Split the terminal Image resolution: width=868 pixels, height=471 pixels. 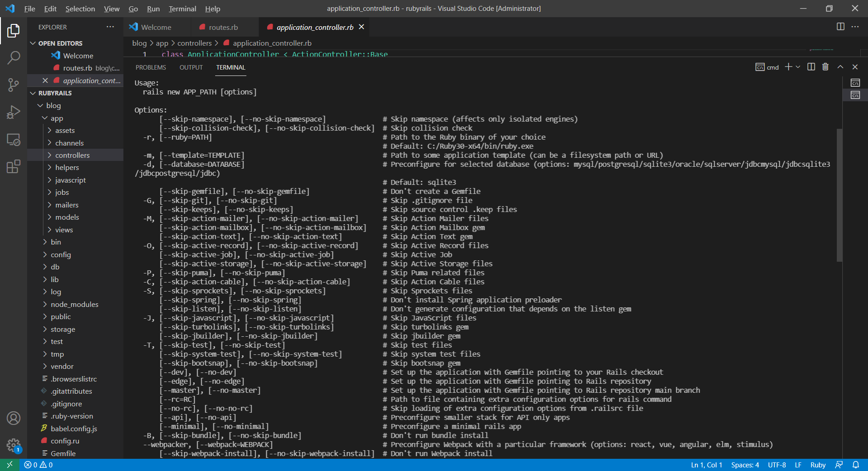pos(811,67)
